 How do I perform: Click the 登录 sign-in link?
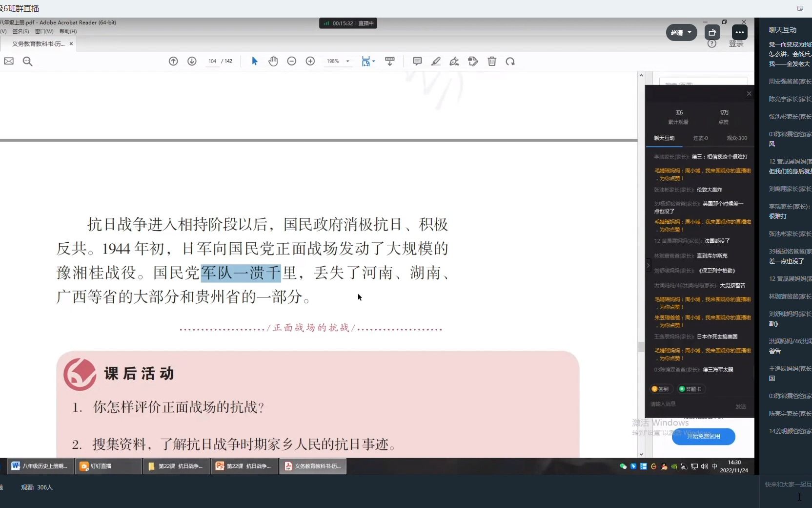click(736, 43)
